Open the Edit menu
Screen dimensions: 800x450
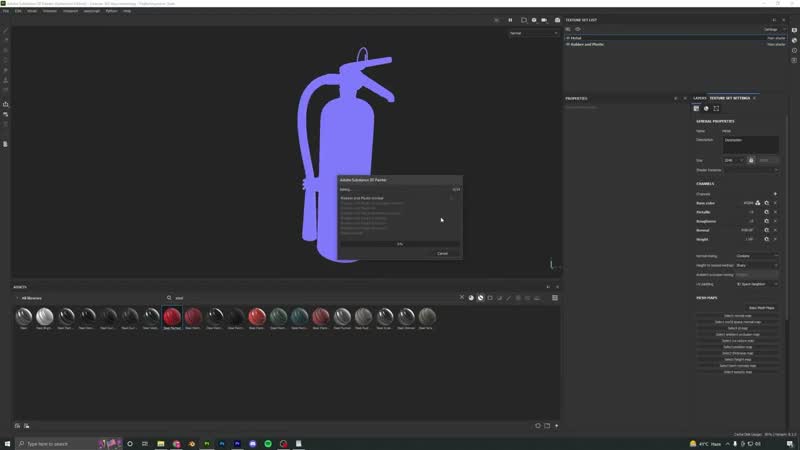click(x=18, y=11)
